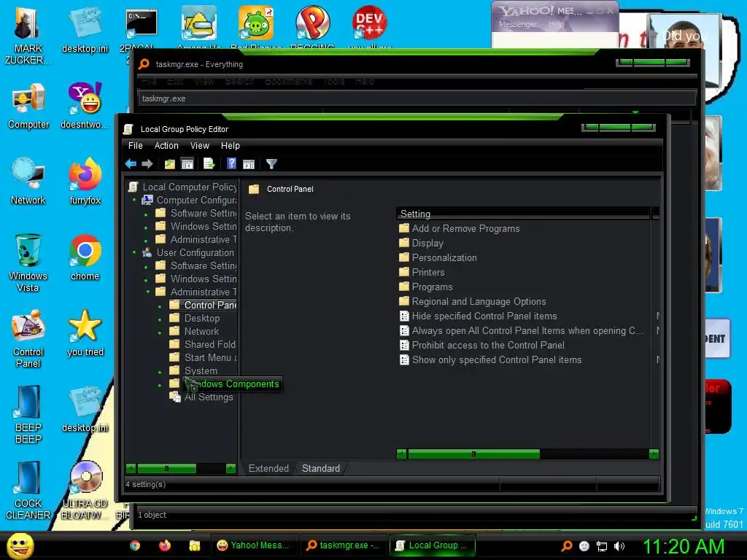This screenshot has width=747, height=560.
Task: Collapse the User Configuration tree node
Action: [x=134, y=252]
